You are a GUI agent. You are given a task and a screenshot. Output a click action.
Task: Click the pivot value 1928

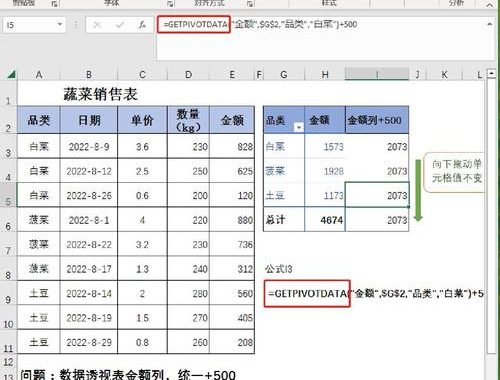click(325, 171)
